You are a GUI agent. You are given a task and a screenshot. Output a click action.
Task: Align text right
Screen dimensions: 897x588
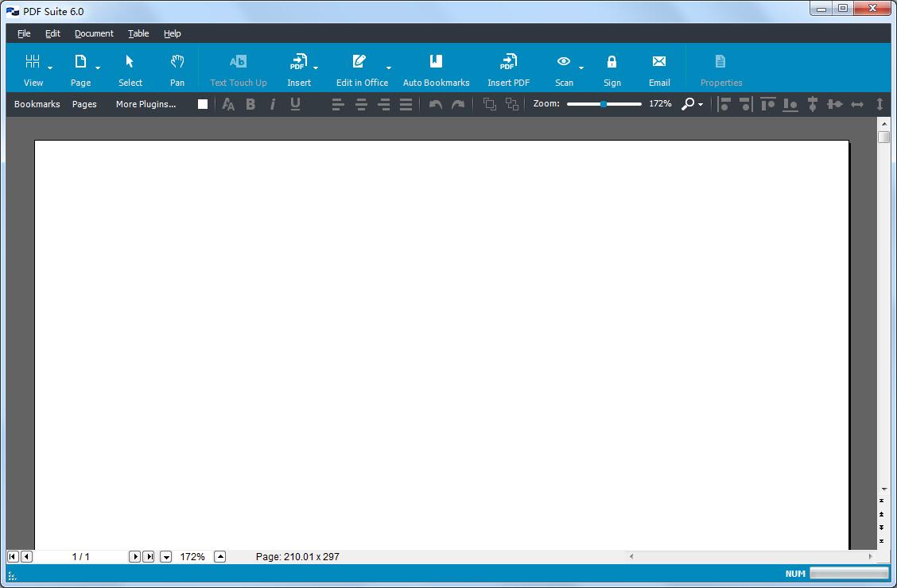pyautogui.click(x=384, y=104)
